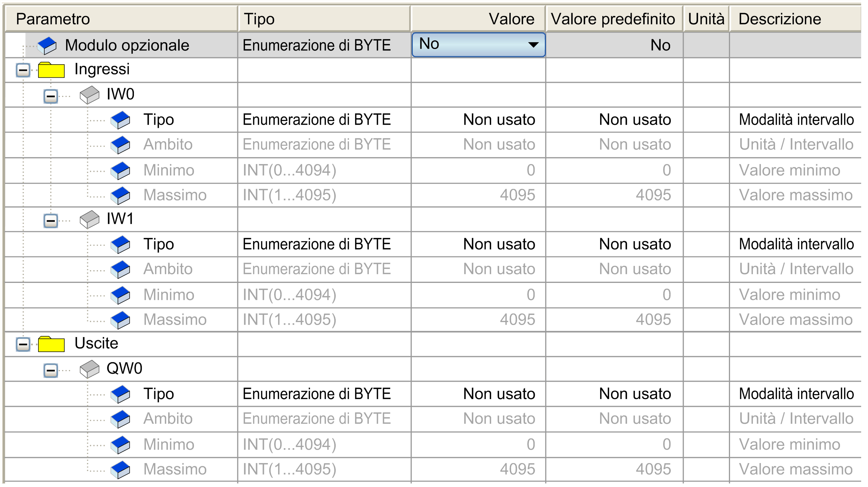Image resolution: width=868 pixels, height=487 pixels.
Task: Collapse the Ingressi folder node
Action: click(23, 70)
